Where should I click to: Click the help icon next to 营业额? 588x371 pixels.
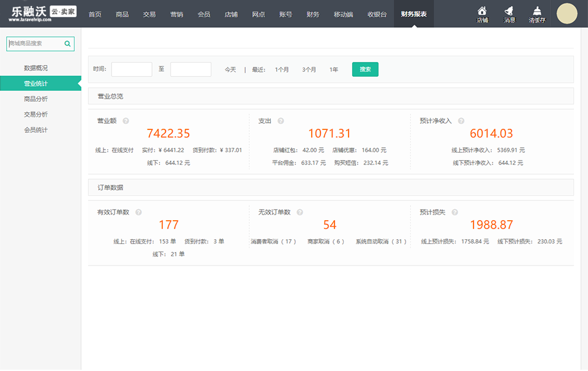[x=126, y=121]
